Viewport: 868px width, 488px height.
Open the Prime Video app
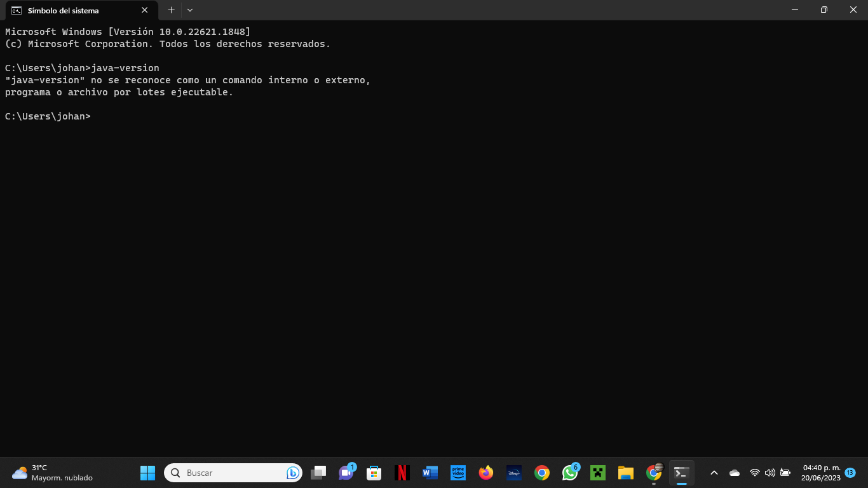pos(458,473)
